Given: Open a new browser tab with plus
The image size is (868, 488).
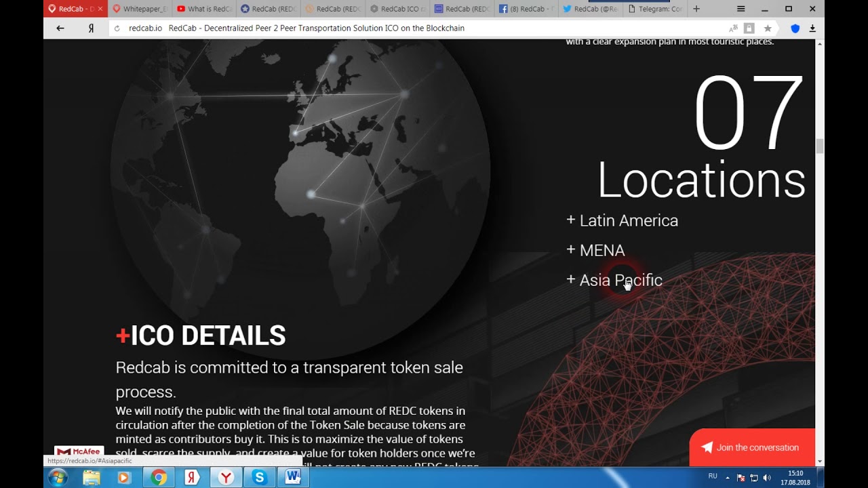Looking at the screenshot, I should point(696,9).
